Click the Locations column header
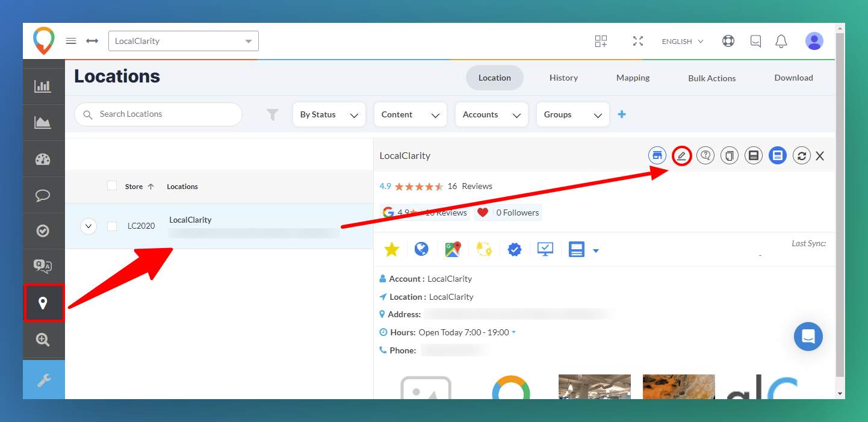 point(182,187)
